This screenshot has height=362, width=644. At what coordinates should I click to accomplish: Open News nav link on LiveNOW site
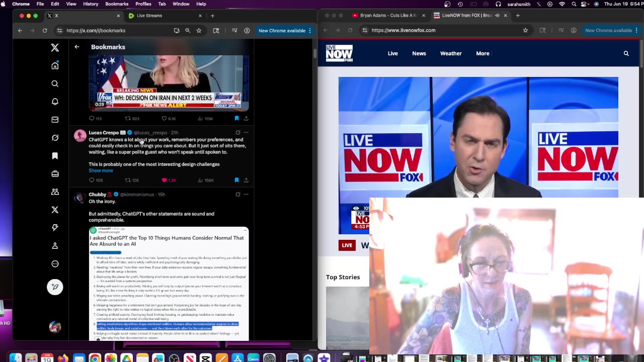click(419, 53)
